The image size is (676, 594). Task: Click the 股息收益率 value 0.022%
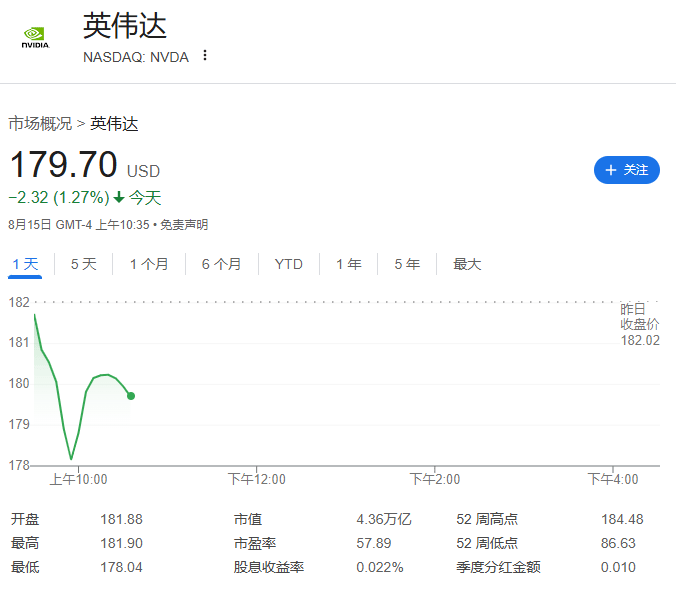point(380,567)
